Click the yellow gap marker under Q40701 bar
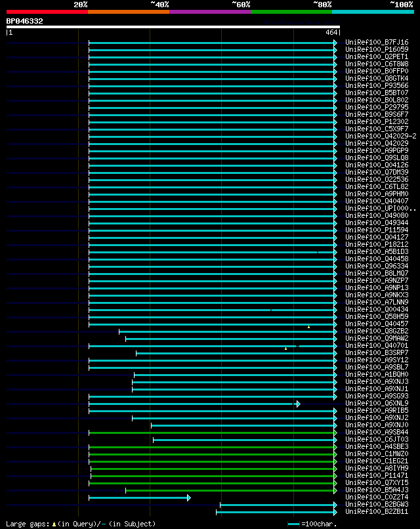Viewport: 420px width, 529px height. (285, 349)
